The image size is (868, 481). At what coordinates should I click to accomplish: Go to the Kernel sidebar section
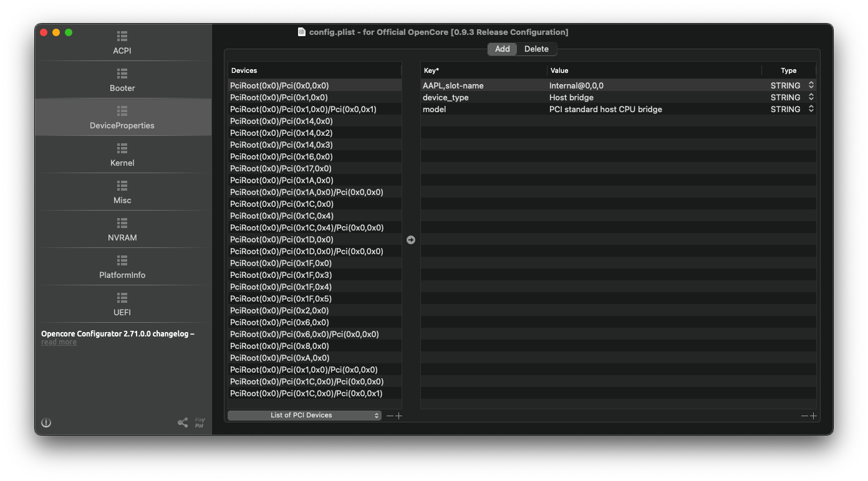[122, 155]
